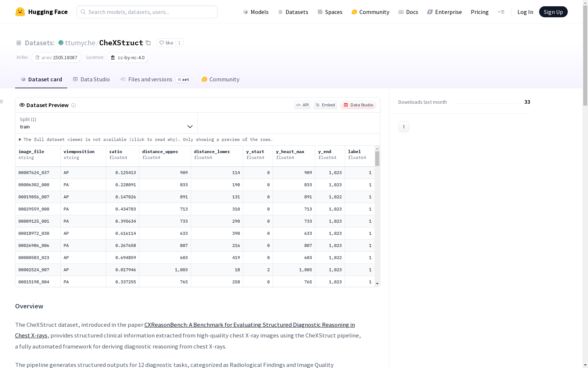
Task: Click the table's vertical scrollbar thumb
Action: [x=377, y=159]
